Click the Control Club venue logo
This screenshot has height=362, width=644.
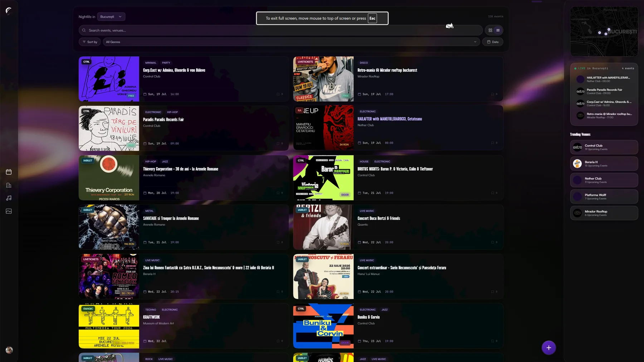[x=577, y=147]
